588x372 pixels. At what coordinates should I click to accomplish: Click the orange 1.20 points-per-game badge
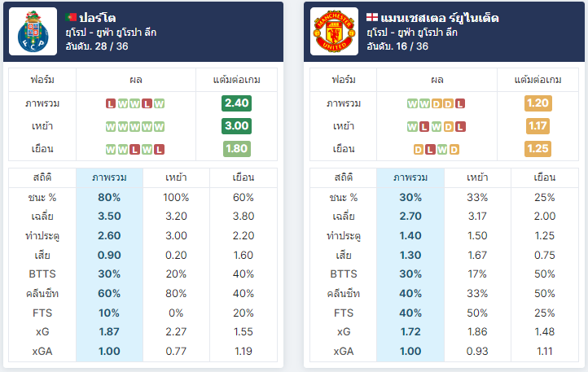(x=538, y=103)
